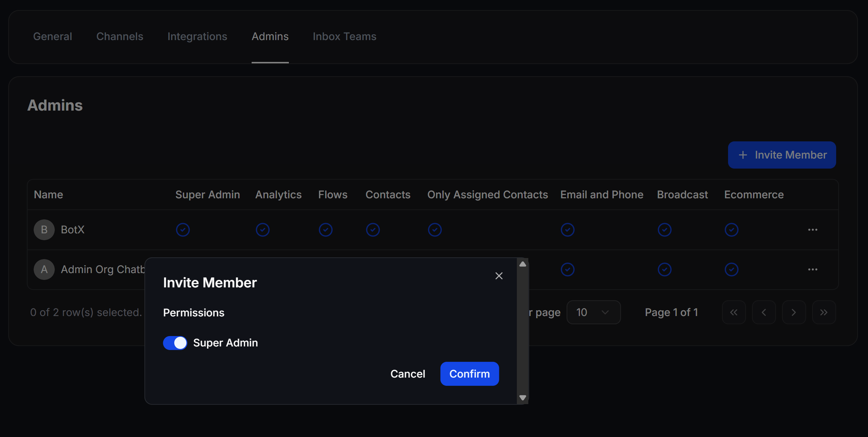Viewport: 868px width, 437px height.
Task: Click Admin Org Chatbot Ecommerce check icon
Action: click(x=731, y=270)
